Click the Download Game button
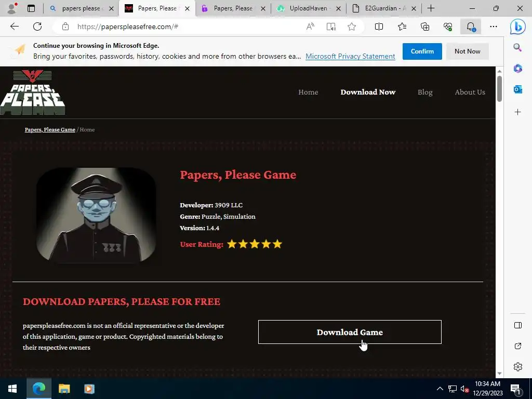This screenshot has height=399, width=532. coord(350,332)
